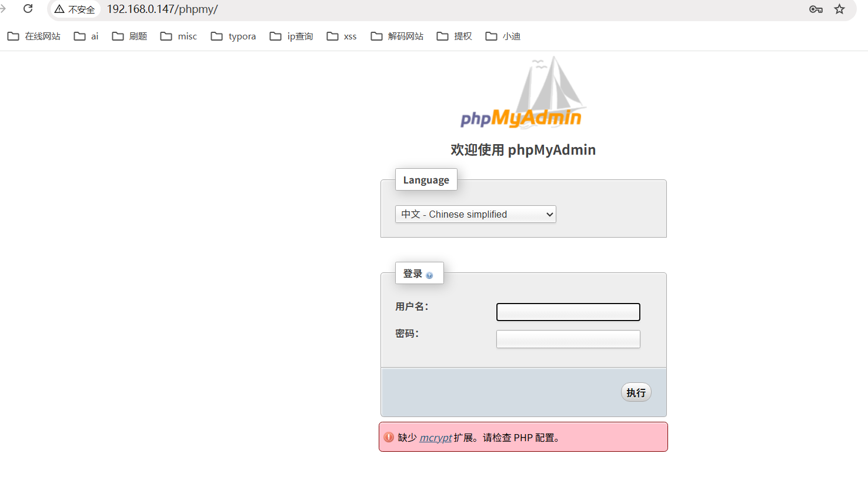Viewport: 868px width, 480px height.
Task: Follow the mcrypt link in error message
Action: (436, 438)
